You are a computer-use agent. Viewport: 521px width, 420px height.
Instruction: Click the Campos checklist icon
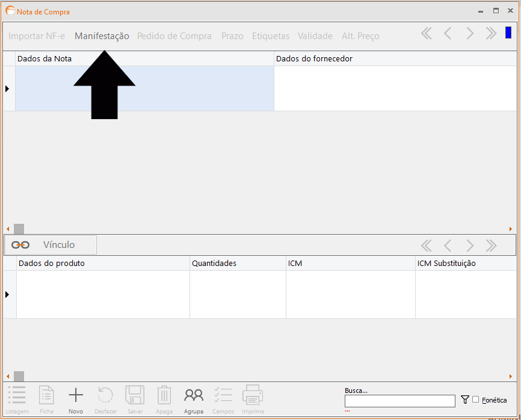tap(223, 395)
